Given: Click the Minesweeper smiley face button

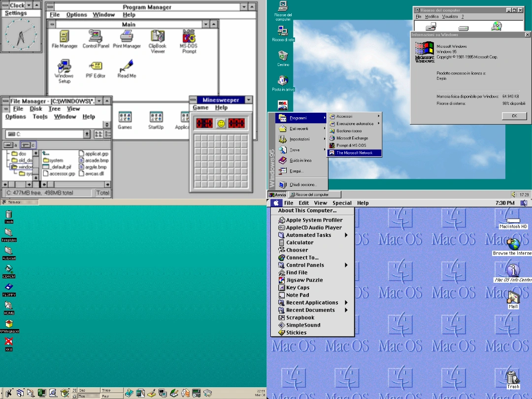Looking at the screenshot, I should (x=221, y=124).
